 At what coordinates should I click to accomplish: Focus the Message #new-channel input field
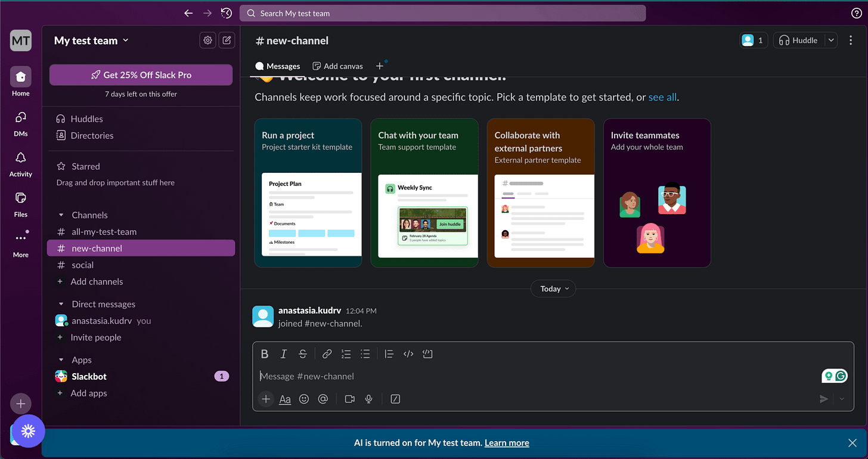tap(537, 376)
